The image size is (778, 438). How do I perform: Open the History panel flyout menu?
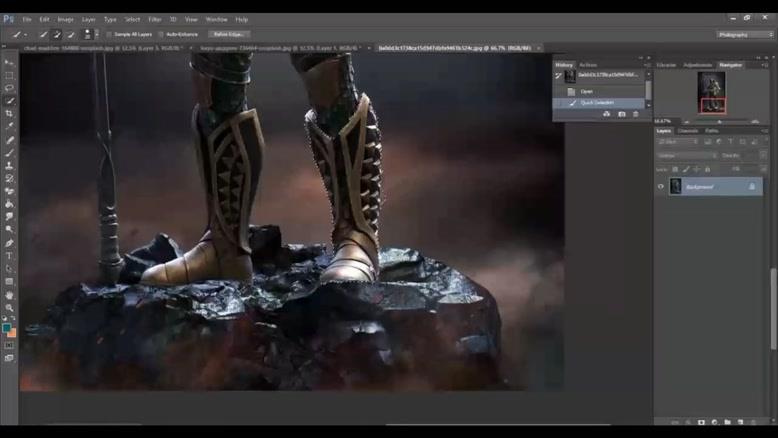(647, 65)
